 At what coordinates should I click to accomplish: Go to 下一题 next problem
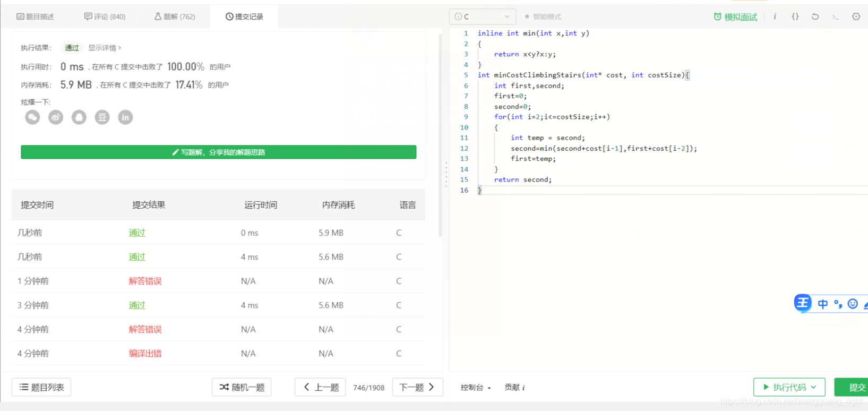(417, 387)
